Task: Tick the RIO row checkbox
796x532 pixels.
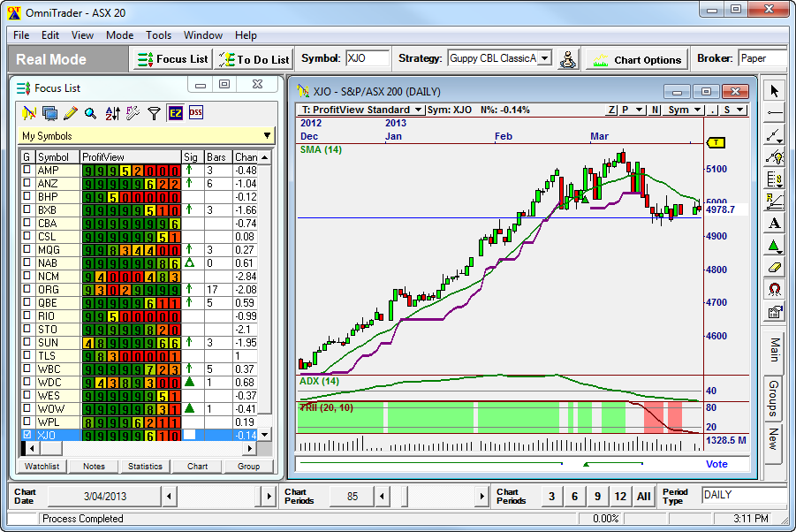Action: point(27,315)
